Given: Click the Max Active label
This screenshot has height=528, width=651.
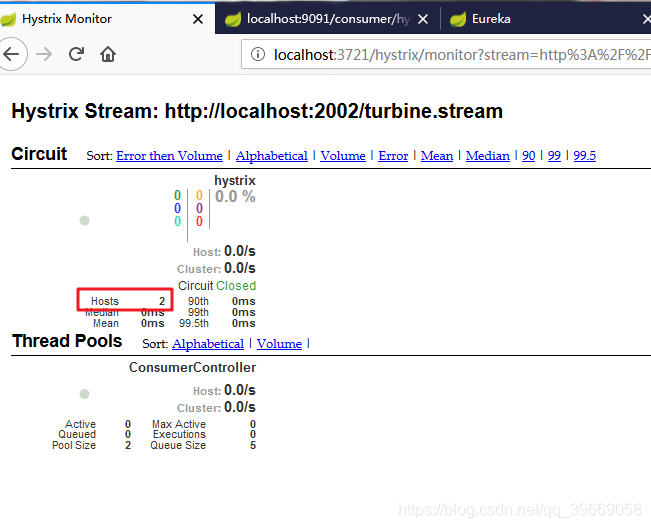Looking at the screenshot, I should pyautogui.click(x=179, y=424).
